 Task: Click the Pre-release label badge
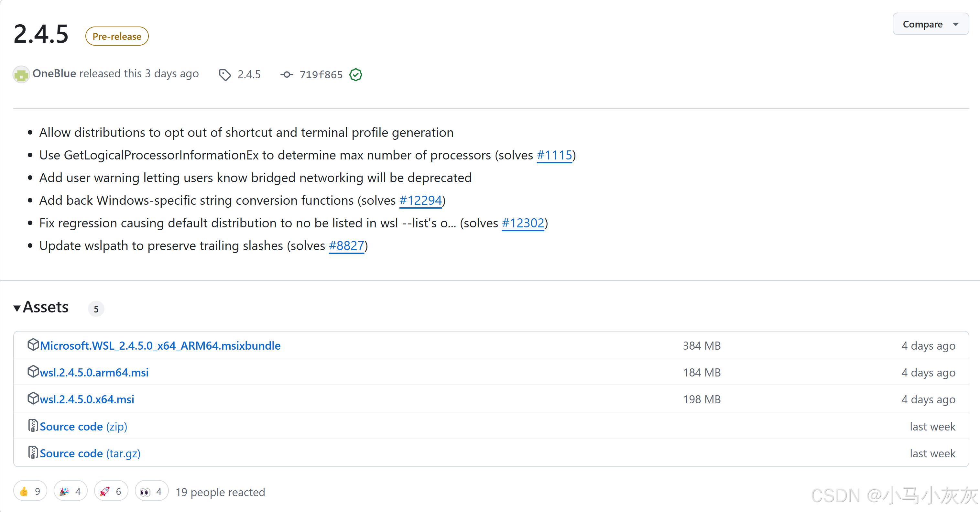pos(117,37)
